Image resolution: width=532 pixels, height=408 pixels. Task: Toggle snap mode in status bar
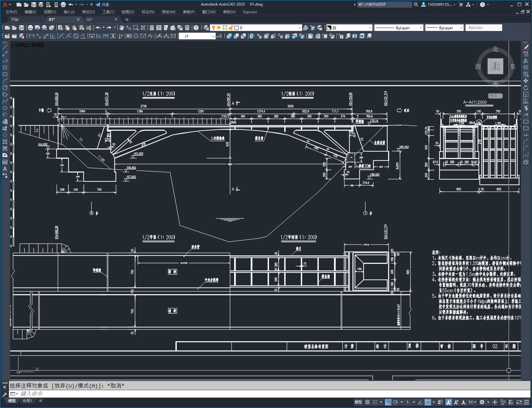[375, 402]
